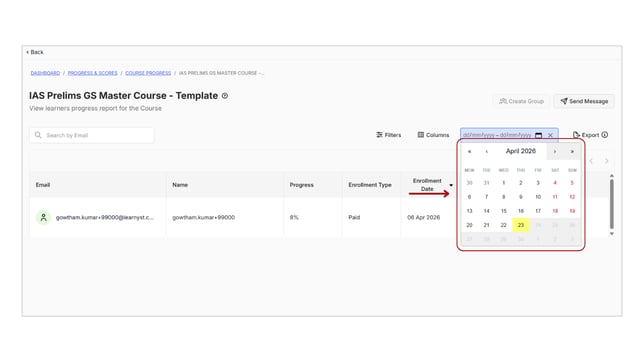Click the learner avatar icon
Viewport: 644px width, 362px height.
[x=44, y=217]
